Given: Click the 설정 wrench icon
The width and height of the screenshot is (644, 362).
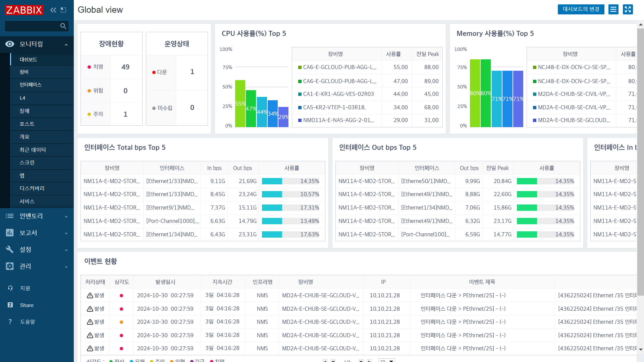Looking at the screenshot, I should click(10, 249).
